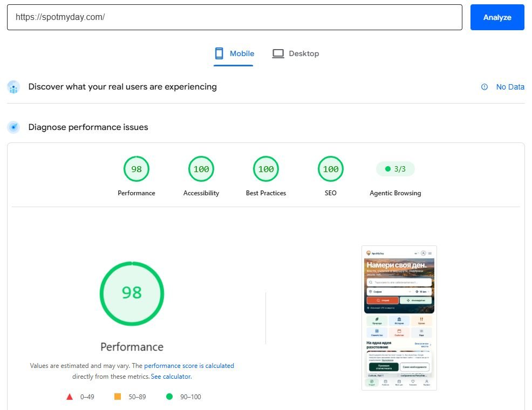Click the 0–49 legend text
The width and height of the screenshot is (532, 410).
tap(87, 397)
